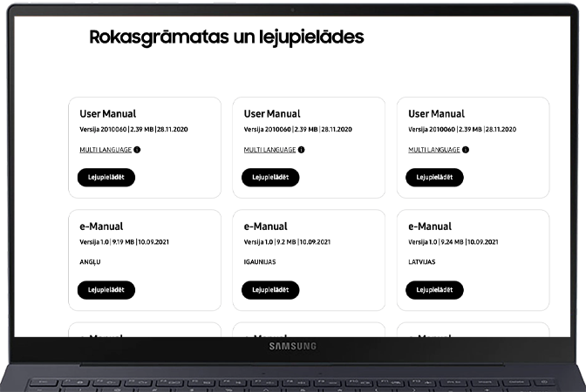Click the Rokasgrāmatas un lejupielādes heading

[x=226, y=37]
